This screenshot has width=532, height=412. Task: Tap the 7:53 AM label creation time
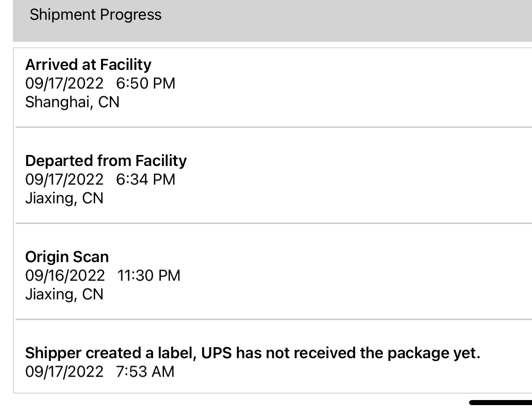146,372
